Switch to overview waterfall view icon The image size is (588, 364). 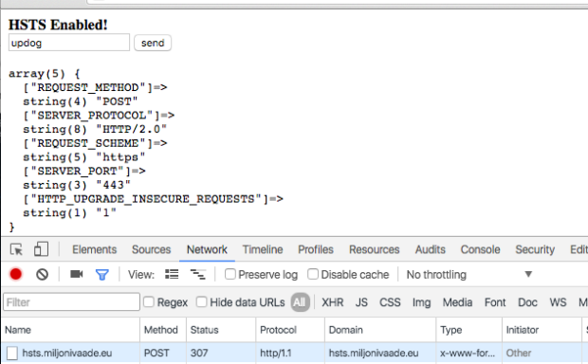[197, 274]
